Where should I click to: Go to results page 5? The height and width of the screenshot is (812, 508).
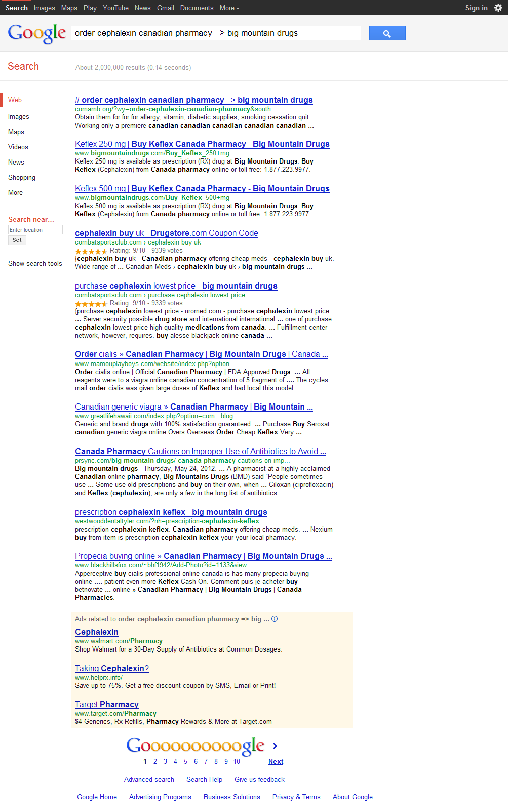185,761
